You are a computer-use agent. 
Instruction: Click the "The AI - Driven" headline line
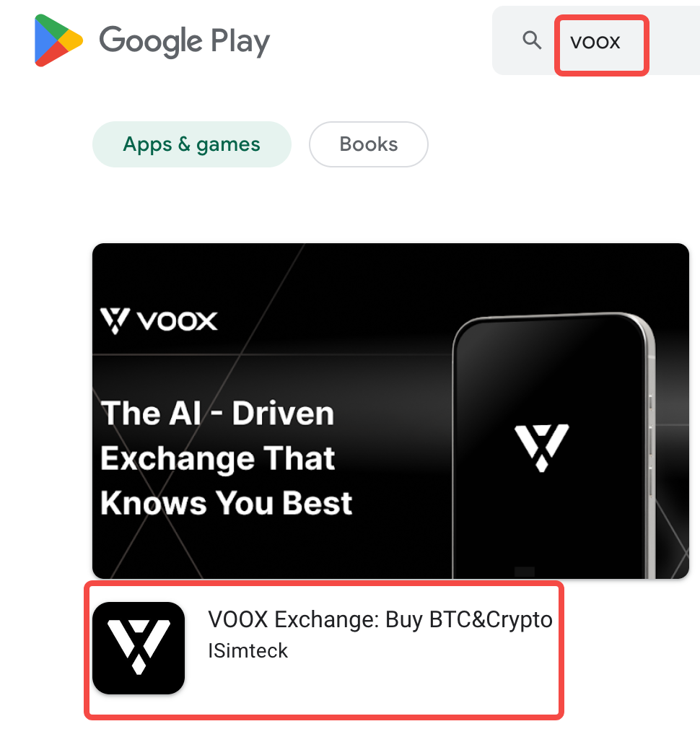pos(217,413)
